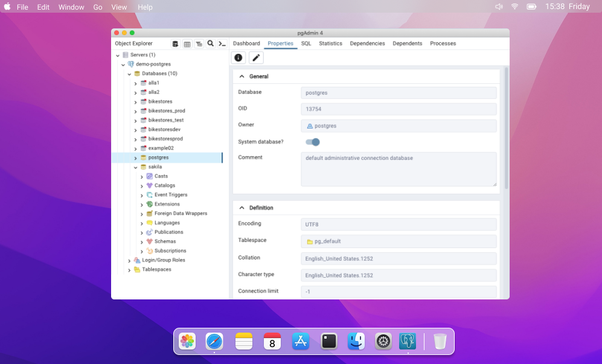Click the Tablespaces folder icon
Viewport: 602px width, 364px height.
coord(137,270)
